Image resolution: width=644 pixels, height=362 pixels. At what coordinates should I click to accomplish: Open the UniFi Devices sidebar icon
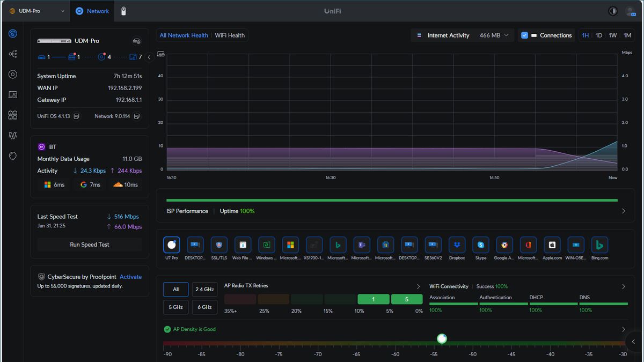pos(12,74)
